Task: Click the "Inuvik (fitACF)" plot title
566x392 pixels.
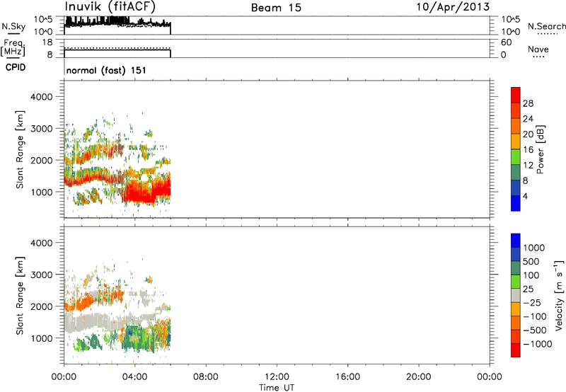Action: (x=110, y=7)
